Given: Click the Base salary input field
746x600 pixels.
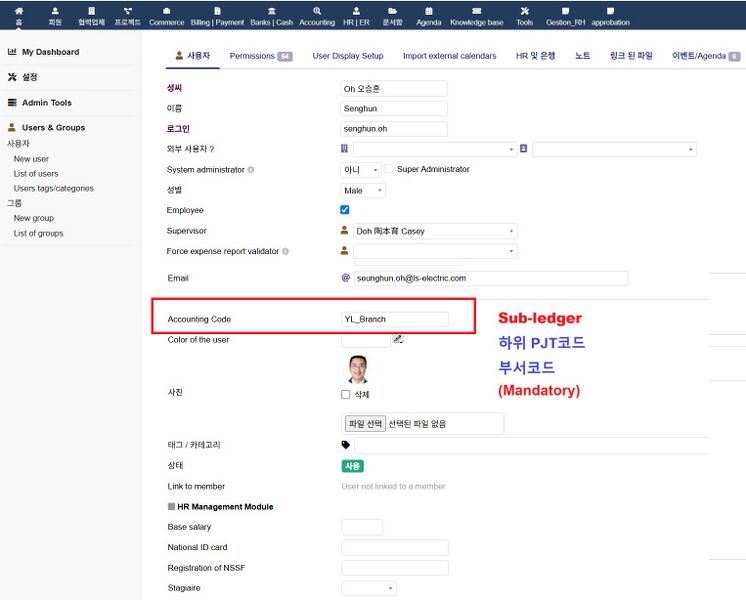Looking at the screenshot, I should pyautogui.click(x=362, y=527).
